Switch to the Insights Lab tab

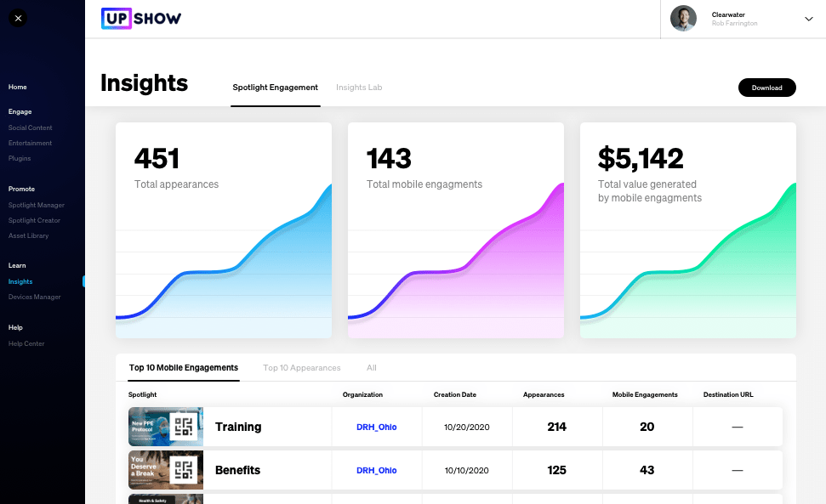(359, 88)
